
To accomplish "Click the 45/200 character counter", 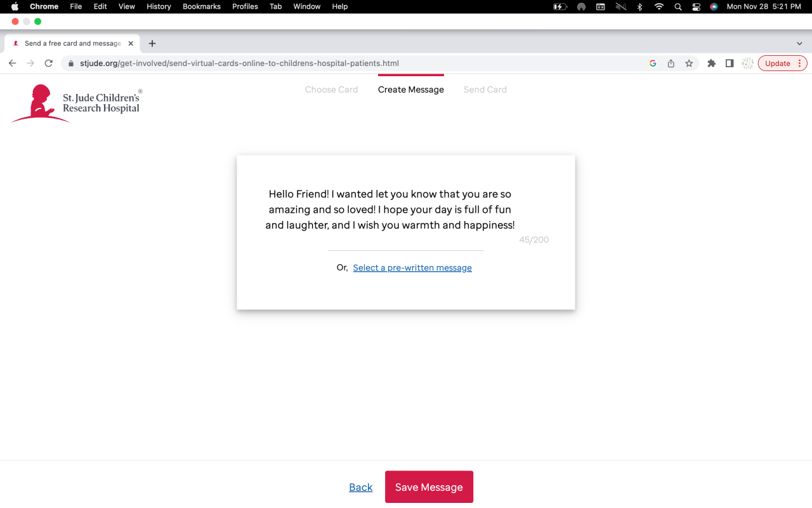I will tap(534, 240).
